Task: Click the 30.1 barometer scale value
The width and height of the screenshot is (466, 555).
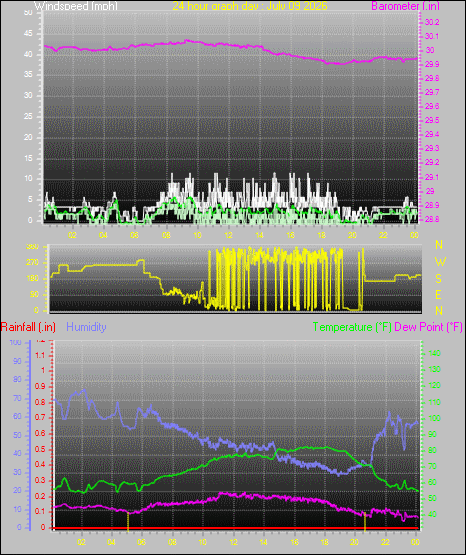Action: (x=432, y=36)
